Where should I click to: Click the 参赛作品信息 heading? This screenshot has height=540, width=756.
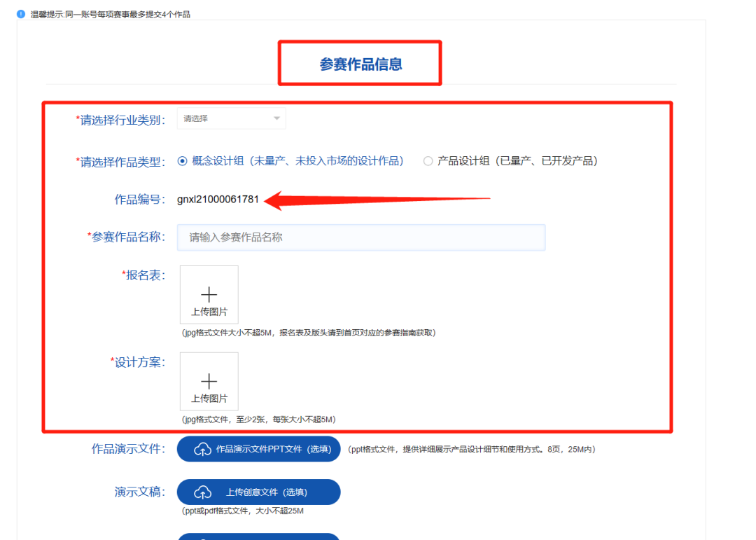coord(360,64)
